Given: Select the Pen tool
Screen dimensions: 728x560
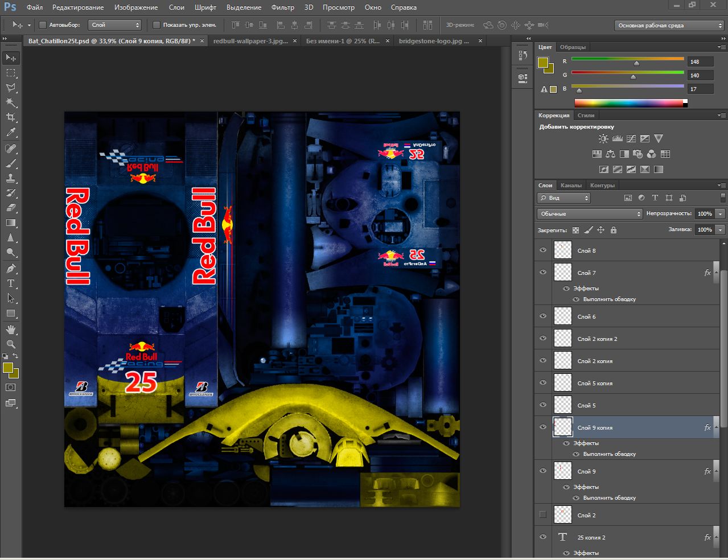Looking at the screenshot, I should (x=11, y=268).
